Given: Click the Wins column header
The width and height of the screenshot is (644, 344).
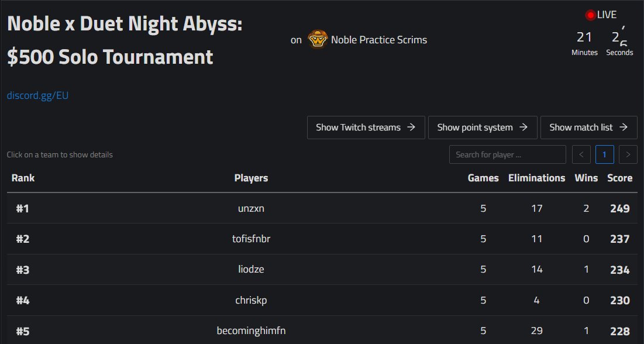Looking at the screenshot, I should pos(586,178).
